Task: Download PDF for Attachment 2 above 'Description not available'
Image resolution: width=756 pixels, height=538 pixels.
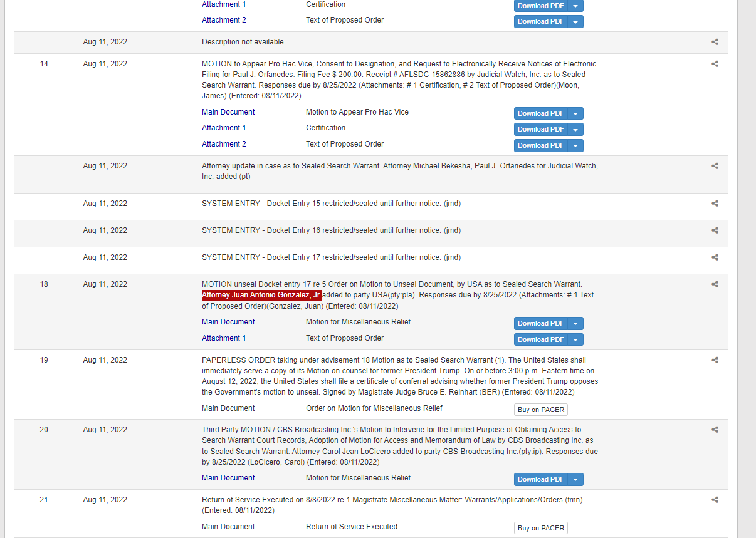Action: (x=542, y=21)
